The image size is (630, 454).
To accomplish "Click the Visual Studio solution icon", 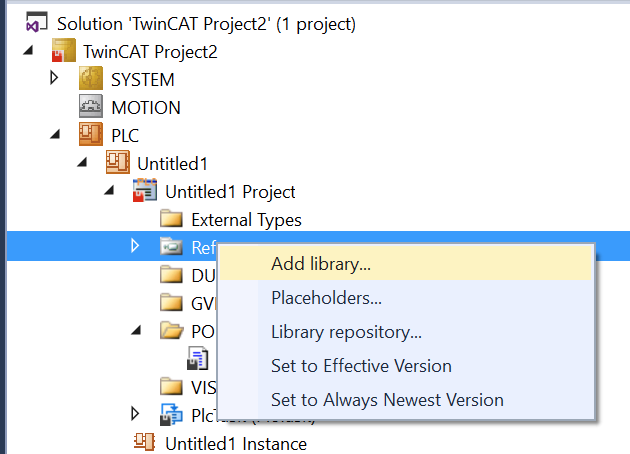I will [37, 22].
